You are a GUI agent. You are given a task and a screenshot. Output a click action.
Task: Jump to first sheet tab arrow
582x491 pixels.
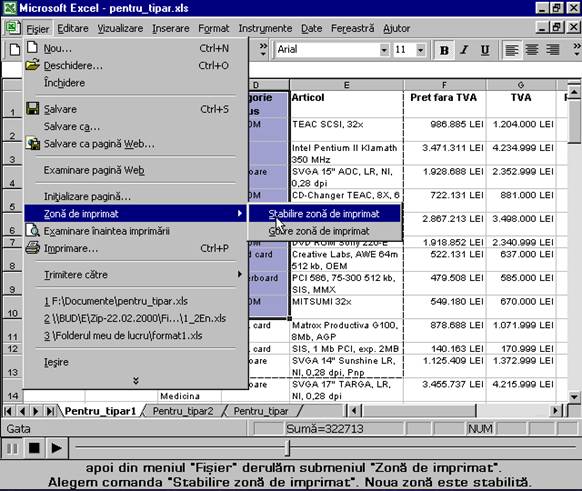point(8,411)
